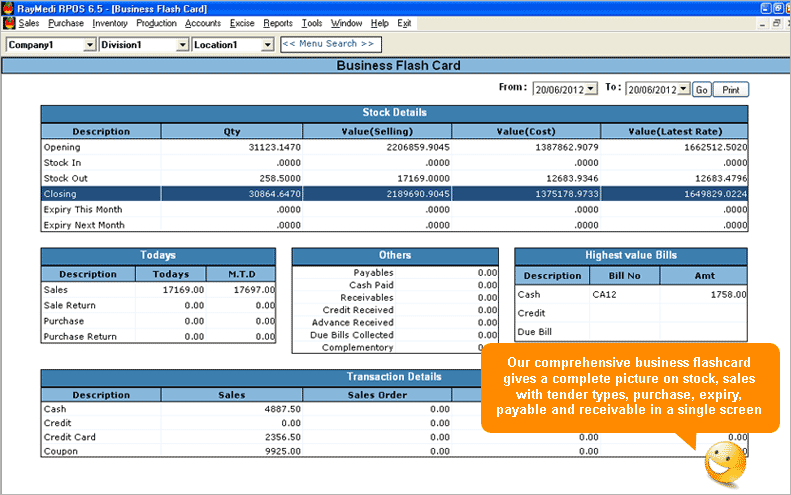Viewport: 791px width, 495px height.
Task: Click in the Menu Search field
Action: click(328, 44)
